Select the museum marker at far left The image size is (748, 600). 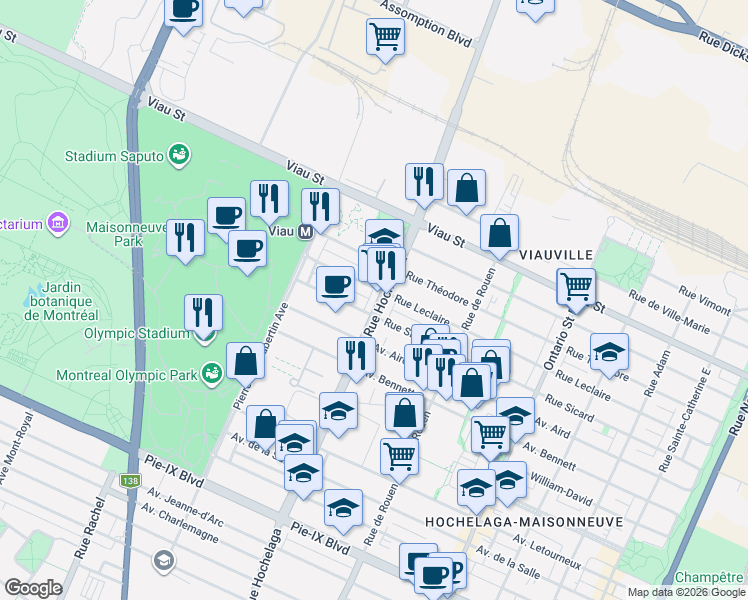(x=58, y=223)
